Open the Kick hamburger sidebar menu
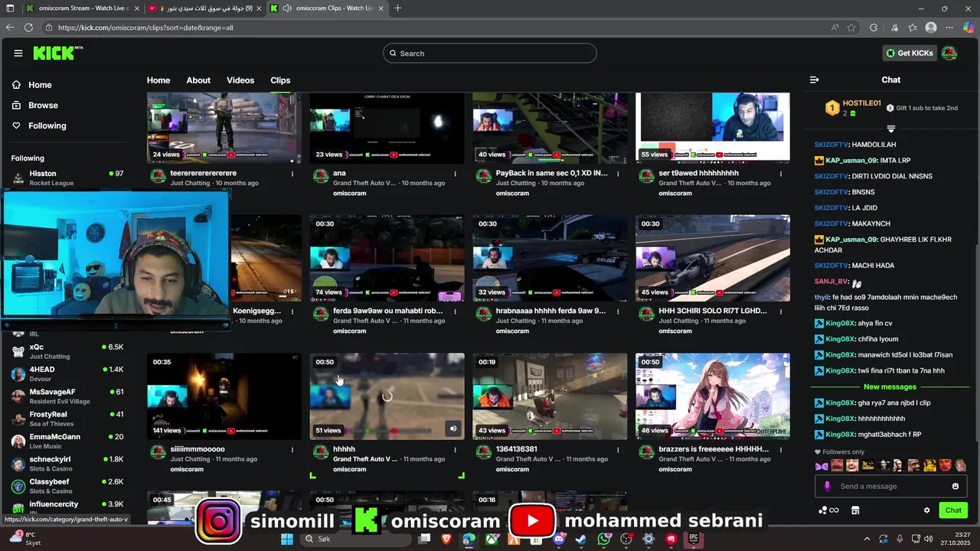The width and height of the screenshot is (980, 551). pyautogui.click(x=18, y=53)
